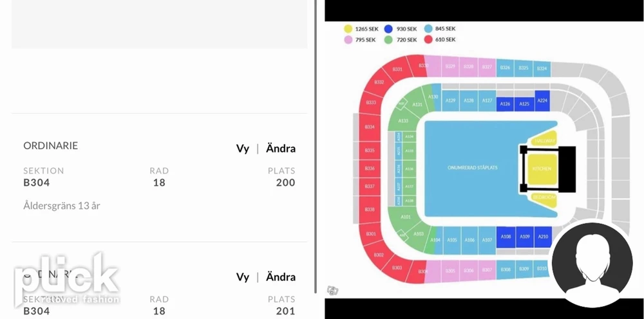The image size is (644, 319).
Task: Select dark blue section A109
Action: tap(524, 237)
